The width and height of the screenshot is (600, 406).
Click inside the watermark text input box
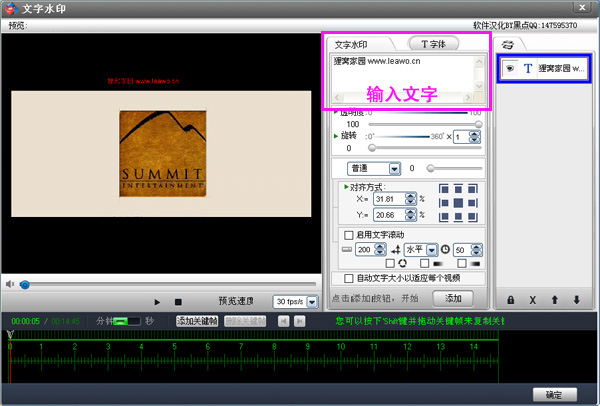[403, 73]
